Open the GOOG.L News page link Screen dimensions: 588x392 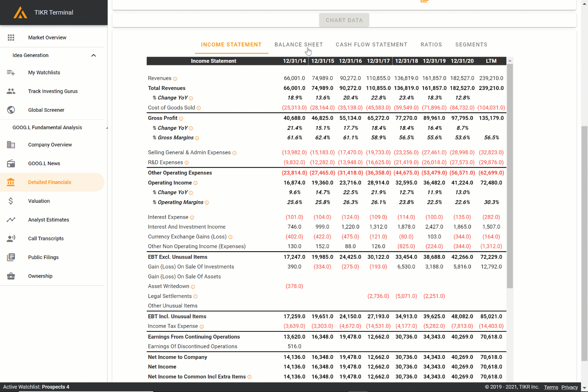pyautogui.click(x=44, y=163)
